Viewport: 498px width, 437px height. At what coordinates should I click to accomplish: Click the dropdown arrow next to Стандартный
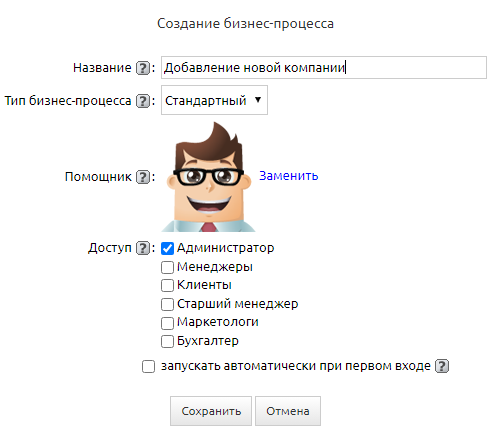tap(258, 100)
